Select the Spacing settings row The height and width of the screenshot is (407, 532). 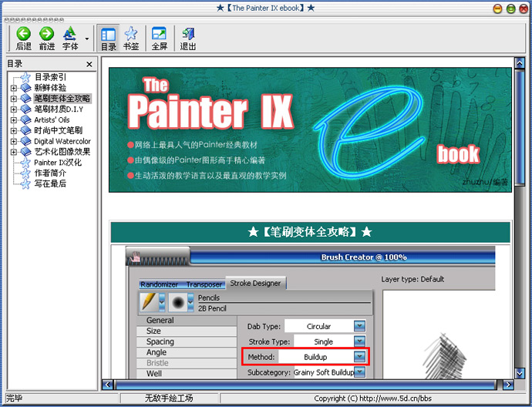coord(187,341)
